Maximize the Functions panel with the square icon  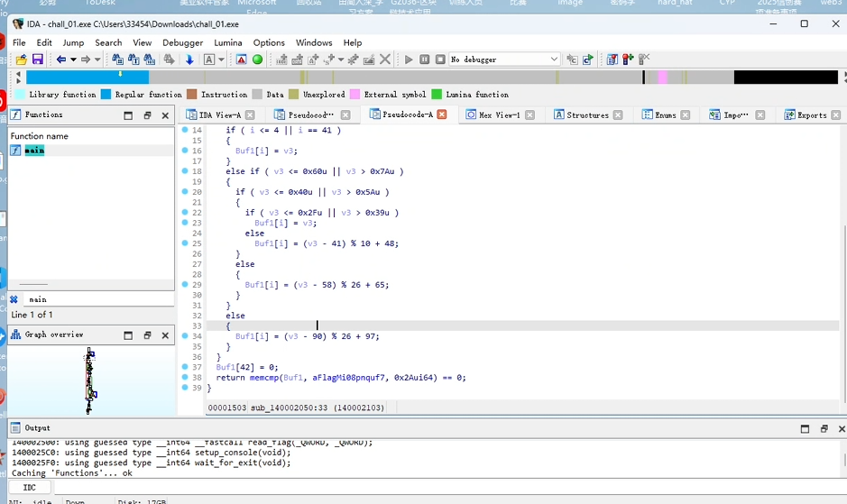click(128, 115)
